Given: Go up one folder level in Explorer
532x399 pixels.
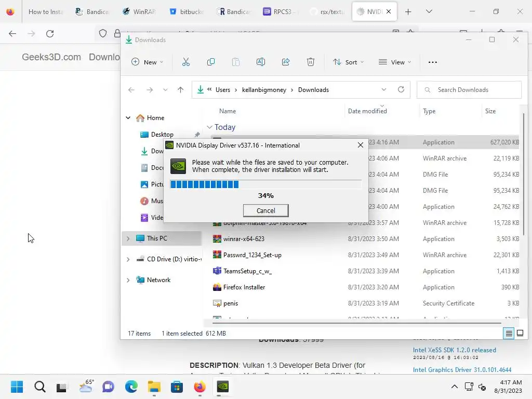Looking at the screenshot, I should pos(180,90).
